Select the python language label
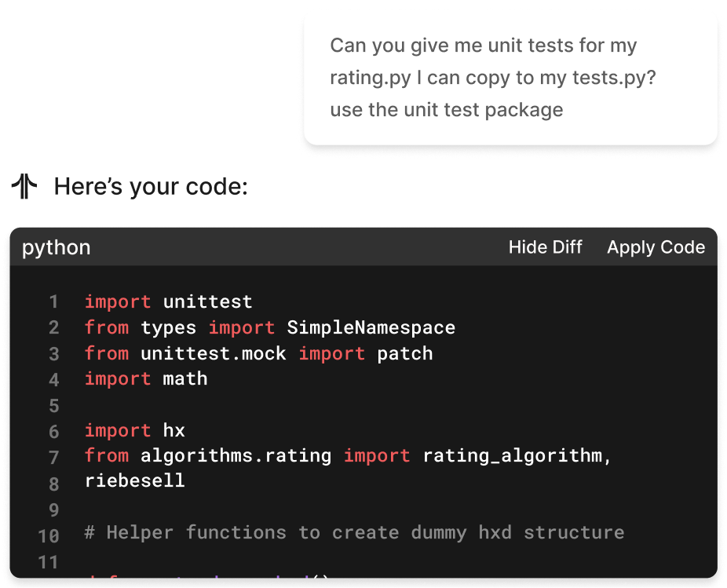 56,247
